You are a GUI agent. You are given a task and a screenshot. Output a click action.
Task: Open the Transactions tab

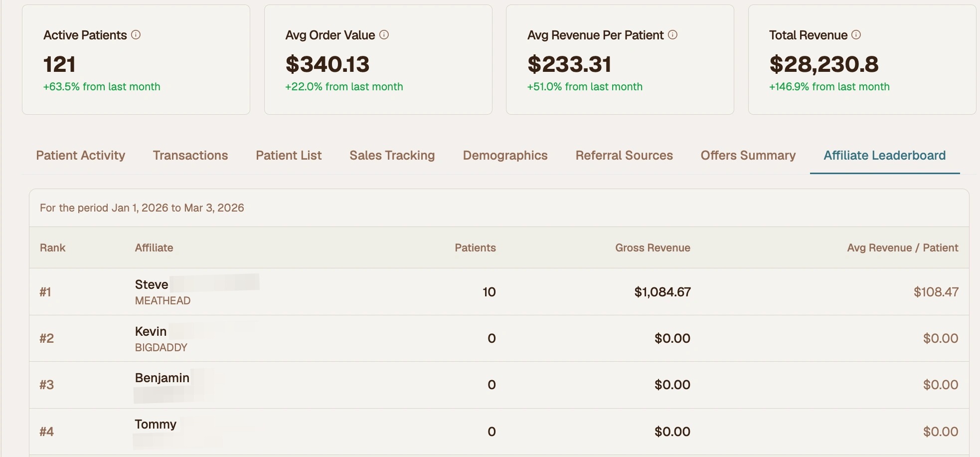point(190,155)
